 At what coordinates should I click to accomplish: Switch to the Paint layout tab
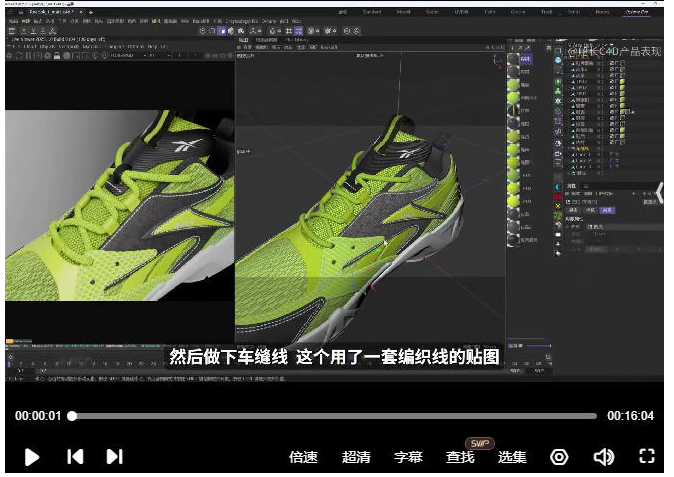(490, 12)
